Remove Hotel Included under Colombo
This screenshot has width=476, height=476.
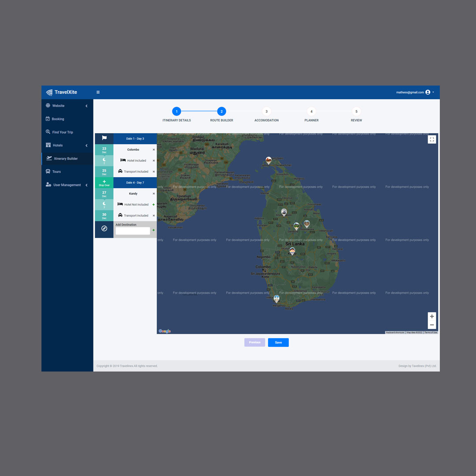pyautogui.click(x=154, y=161)
